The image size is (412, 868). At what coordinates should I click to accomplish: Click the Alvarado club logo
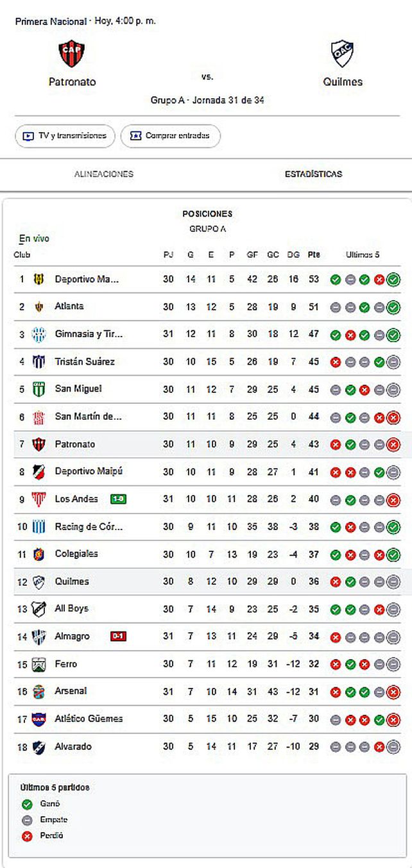(39, 747)
